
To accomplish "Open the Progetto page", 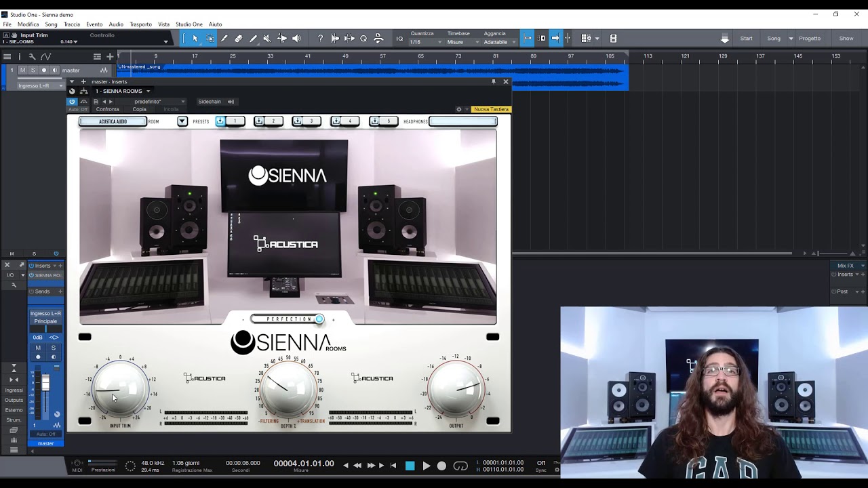I will click(x=810, y=39).
